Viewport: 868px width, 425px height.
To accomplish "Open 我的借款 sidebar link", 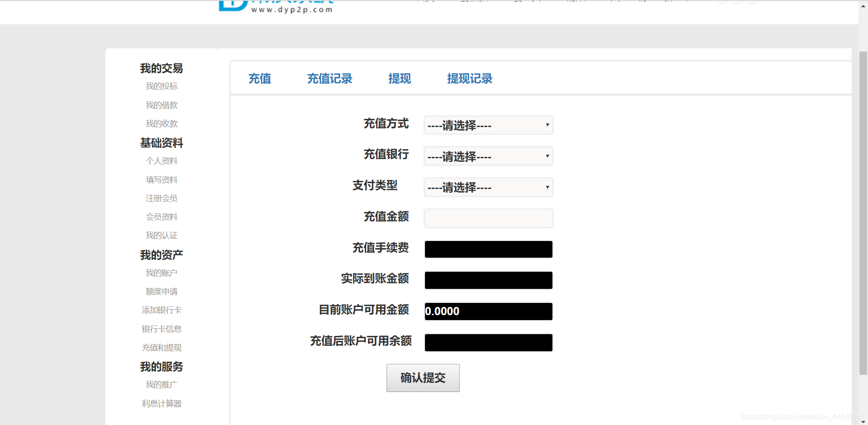I will tap(161, 105).
